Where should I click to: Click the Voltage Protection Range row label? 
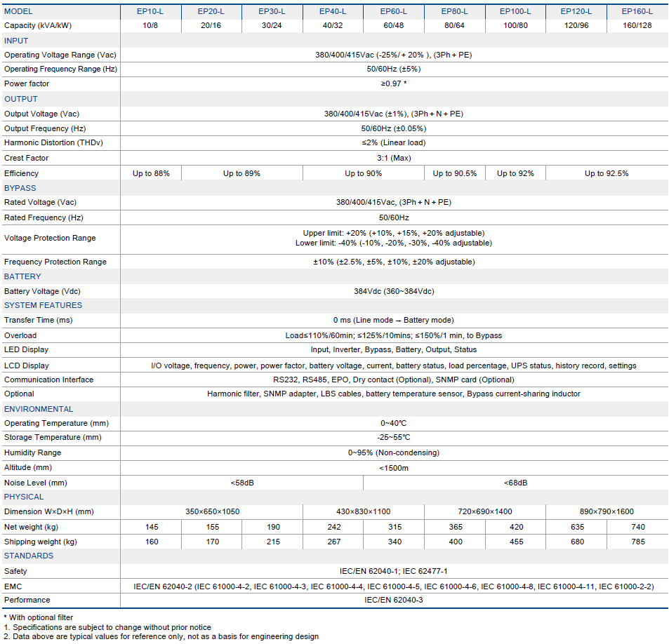coord(50,238)
